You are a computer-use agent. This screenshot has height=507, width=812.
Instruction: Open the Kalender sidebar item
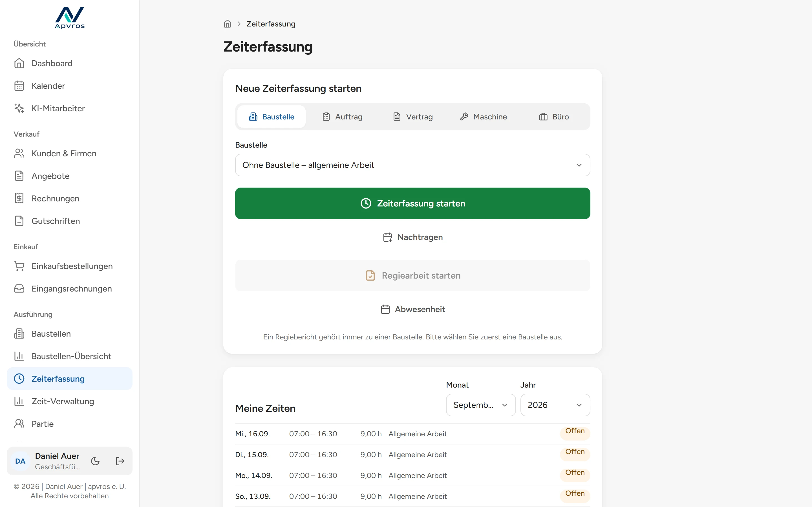point(70,86)
